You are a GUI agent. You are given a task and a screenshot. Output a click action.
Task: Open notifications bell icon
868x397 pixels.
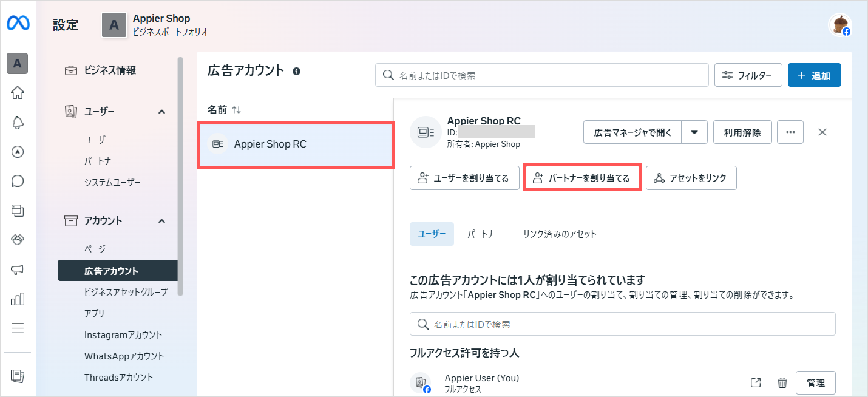click(x=18, y=123)
